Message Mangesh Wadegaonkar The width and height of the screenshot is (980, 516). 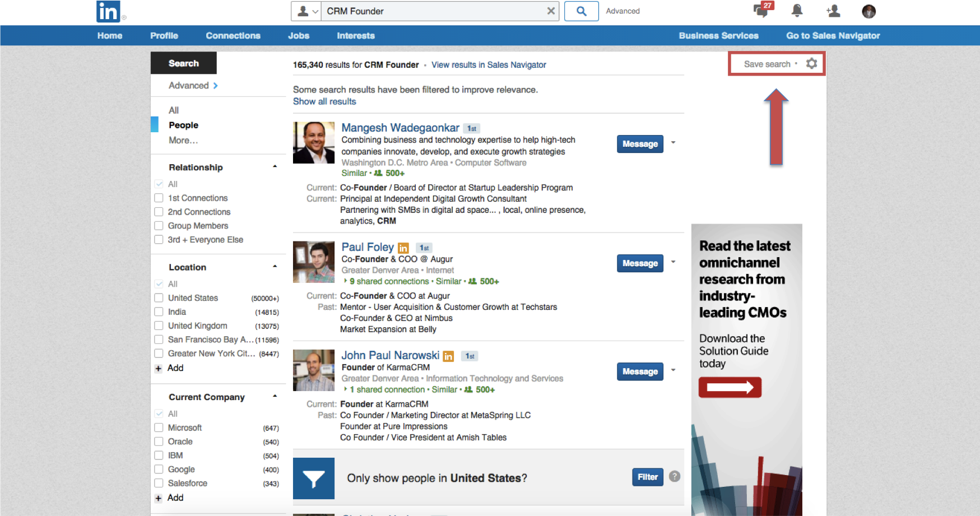tap(639, 144)
